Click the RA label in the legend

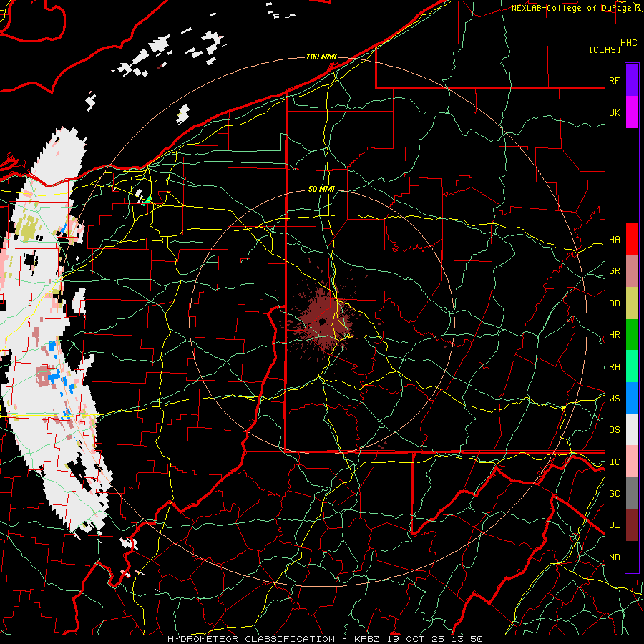(x=614, y=367)
